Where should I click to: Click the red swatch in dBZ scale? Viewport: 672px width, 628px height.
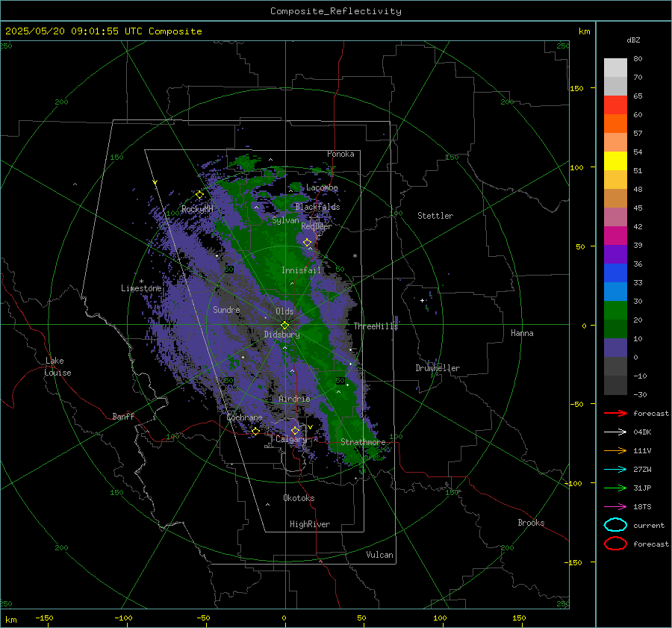tap(615, 105)
